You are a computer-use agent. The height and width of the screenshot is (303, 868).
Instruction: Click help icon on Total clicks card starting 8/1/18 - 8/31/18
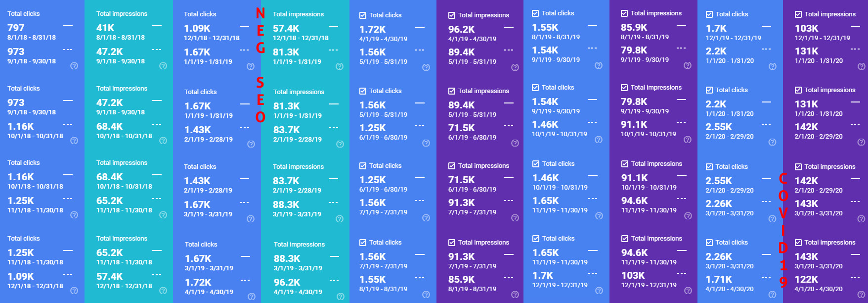[x=74, y=66]
